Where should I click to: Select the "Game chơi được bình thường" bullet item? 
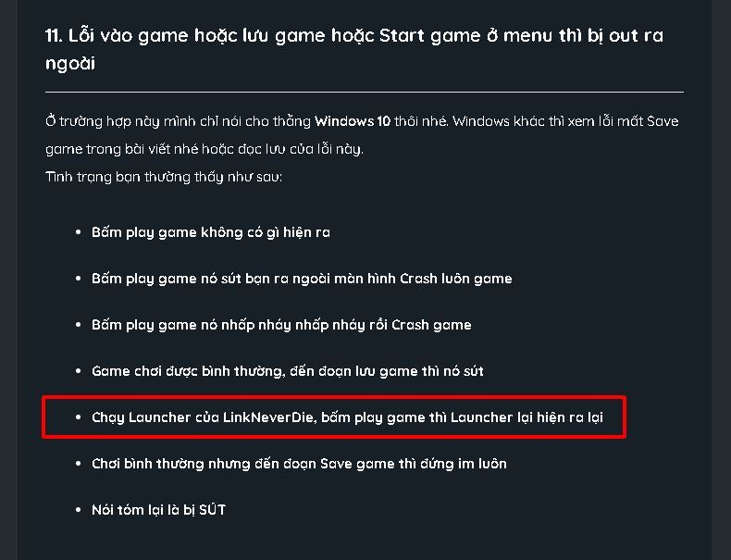(287, 370)
